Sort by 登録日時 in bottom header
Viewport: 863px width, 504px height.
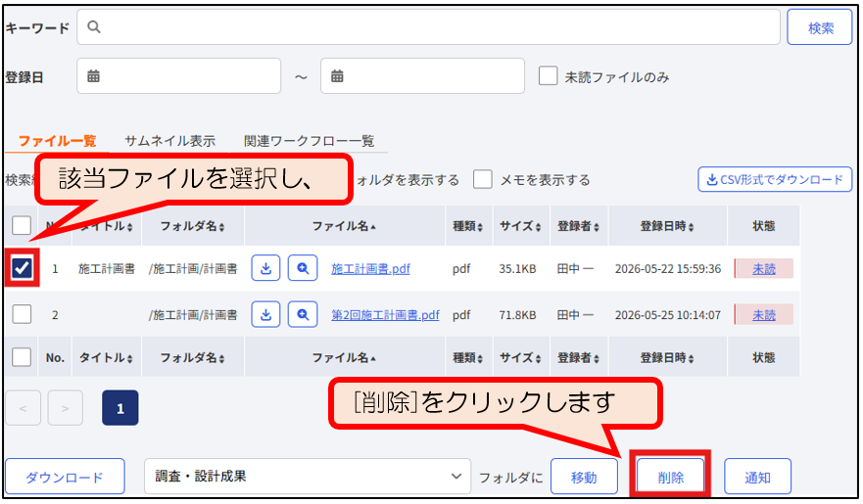[668, 358]
